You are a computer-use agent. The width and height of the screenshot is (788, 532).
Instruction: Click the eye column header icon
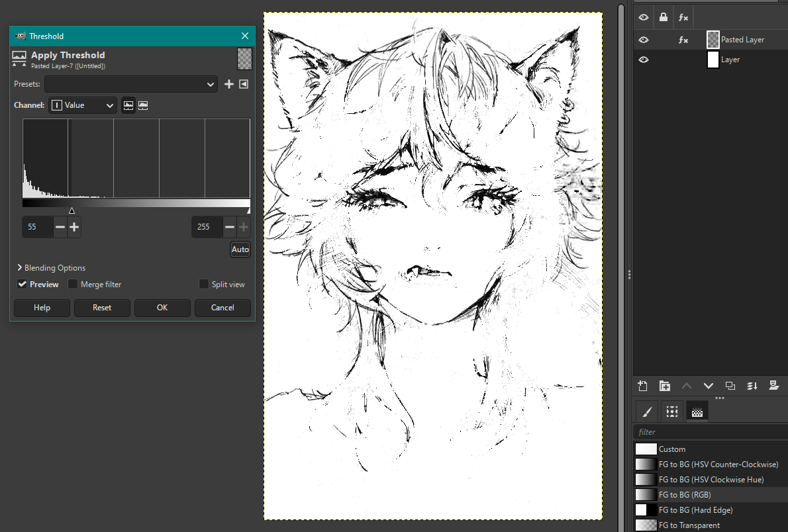click(x=643, y=18)
